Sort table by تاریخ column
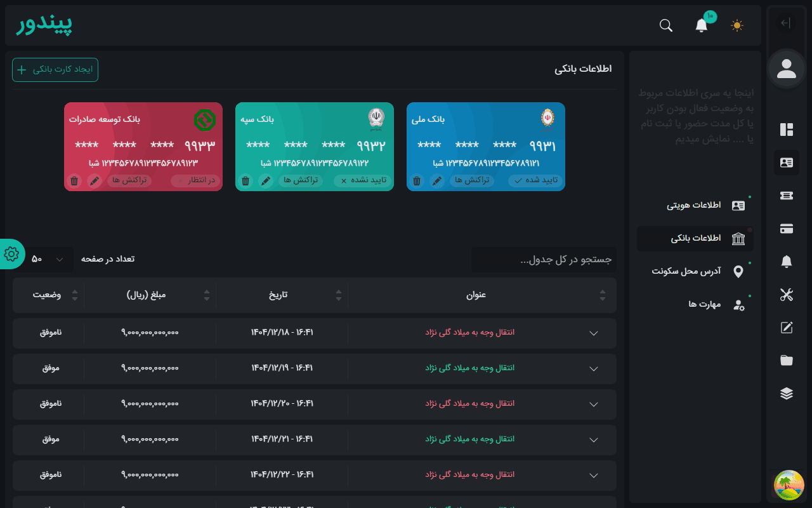The height and width of the screenshot is (508, 812). (x=282, y=295)
